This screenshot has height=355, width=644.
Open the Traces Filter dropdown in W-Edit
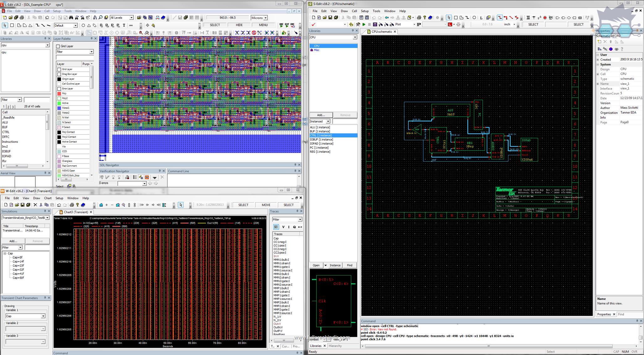coord(300,219)
